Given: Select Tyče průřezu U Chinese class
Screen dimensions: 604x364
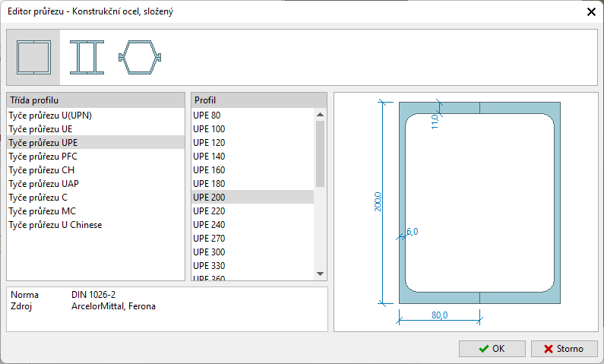Looking at the screenshot, I should [55, 225].
